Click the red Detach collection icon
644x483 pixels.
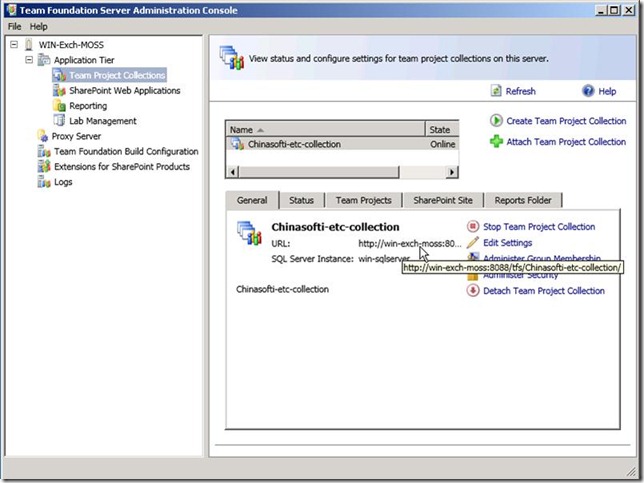point(473,290)
